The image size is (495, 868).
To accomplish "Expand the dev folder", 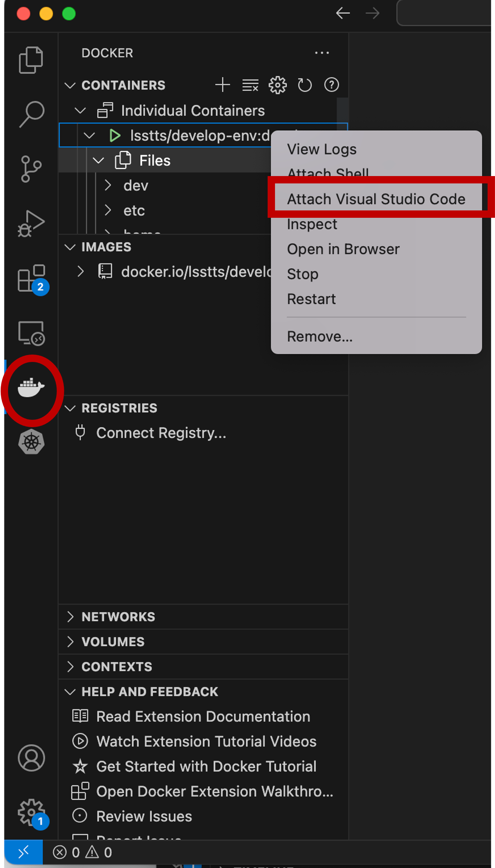I will tap(108, 186).
